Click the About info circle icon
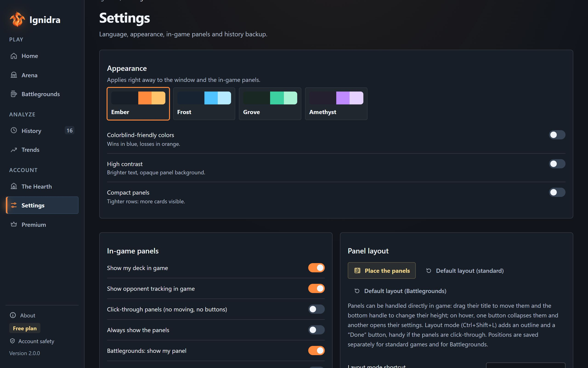The height and width of the screenshot is (368, 588). 13,315
